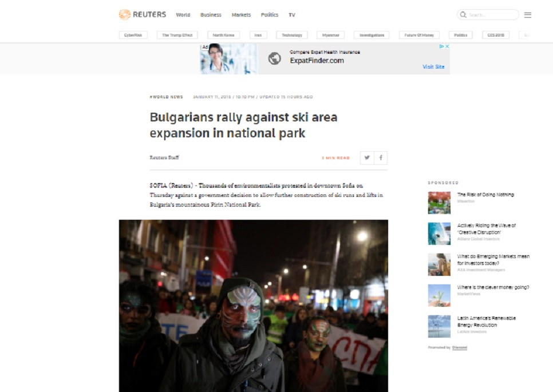Click the Reuters logo
This screenshot has height=392, width=553.
[142, 14]
